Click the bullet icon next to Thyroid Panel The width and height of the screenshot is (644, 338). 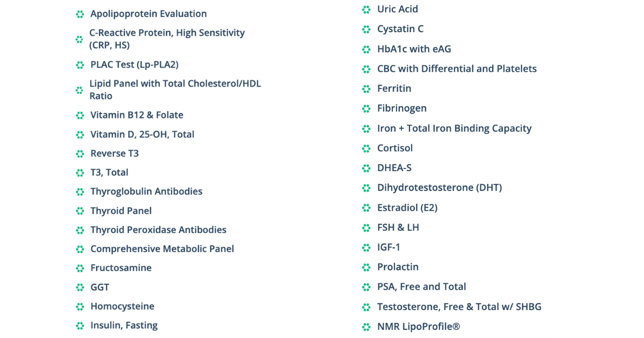pyautogui.click(x=80, y=211)
